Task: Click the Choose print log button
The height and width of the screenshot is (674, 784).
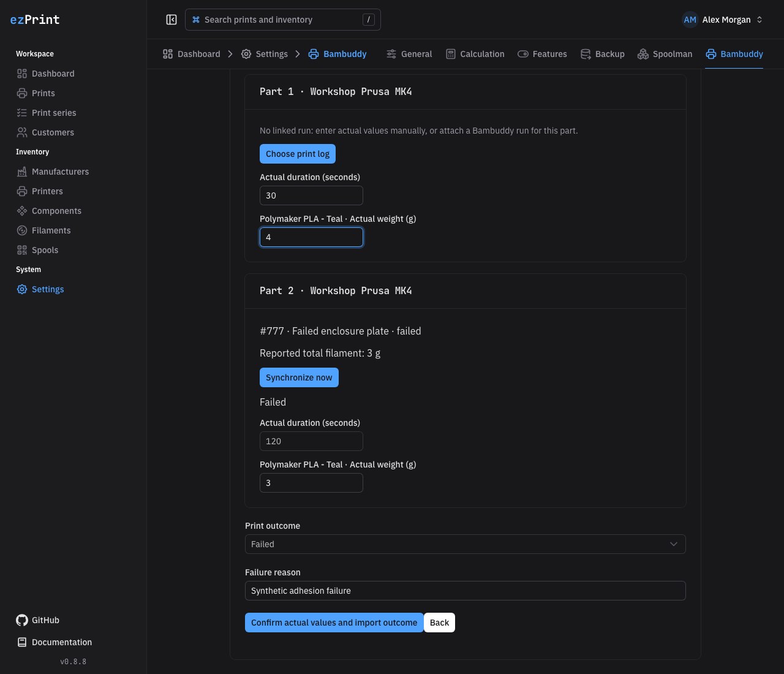Action: (x=298, y=154)
